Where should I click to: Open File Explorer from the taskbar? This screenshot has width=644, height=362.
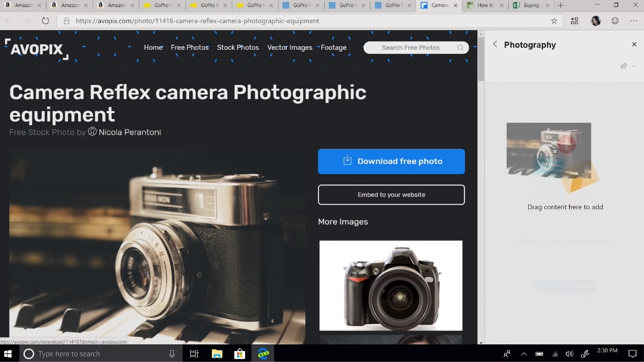(x=217, y=354)
